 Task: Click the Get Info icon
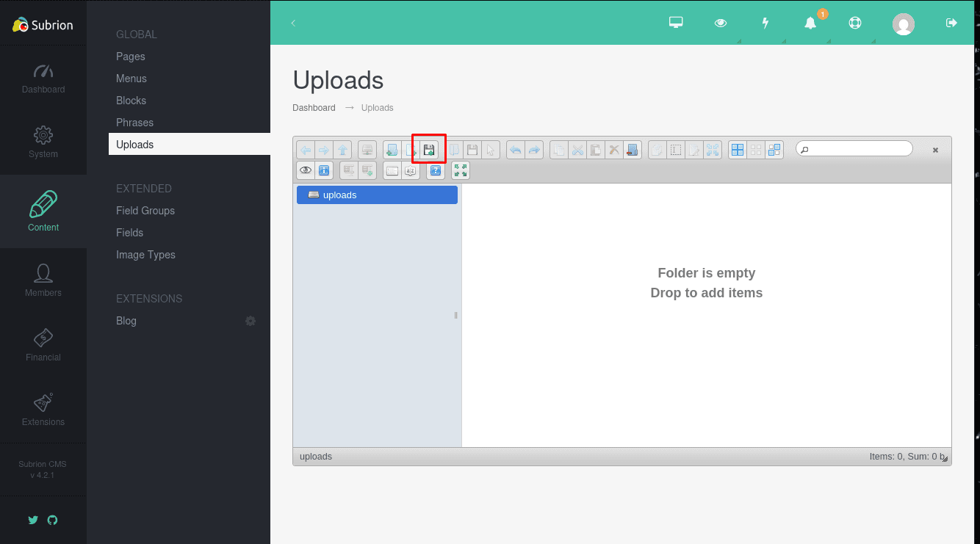pos(324,170)
